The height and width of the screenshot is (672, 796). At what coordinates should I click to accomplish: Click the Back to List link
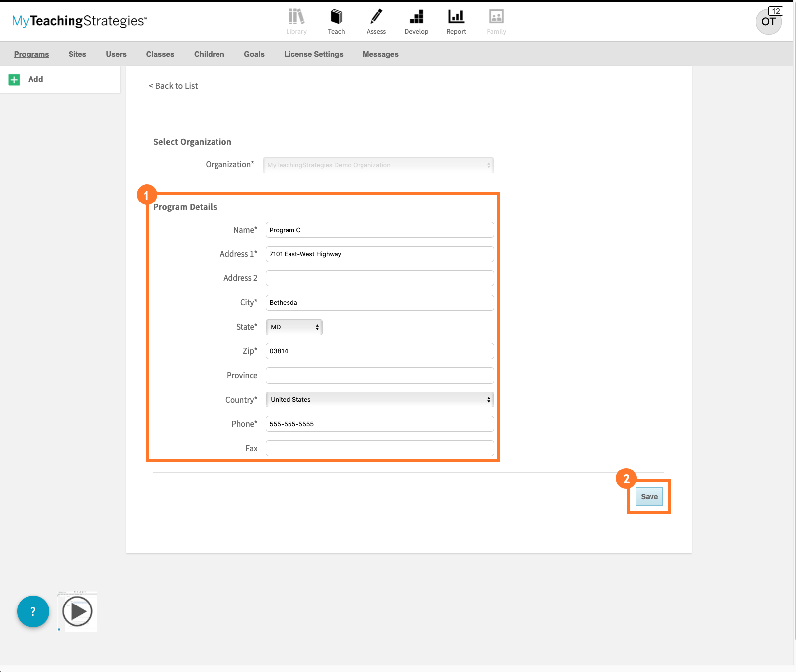(173, 85)
